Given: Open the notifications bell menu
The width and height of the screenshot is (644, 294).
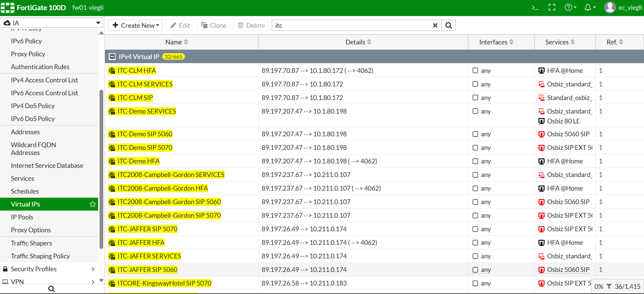Looking at the screenshot, I should tap(590, 7).
